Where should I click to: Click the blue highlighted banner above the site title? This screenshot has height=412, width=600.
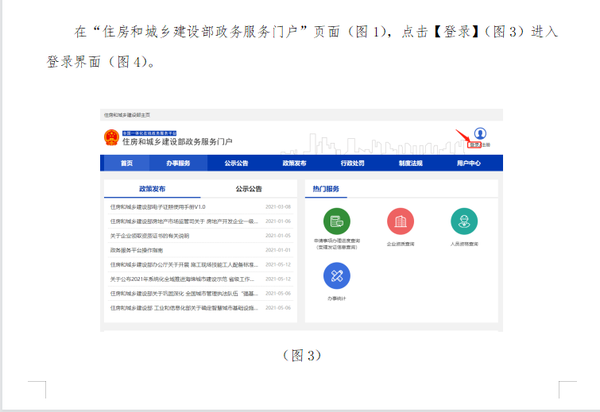click(x=149, y=133)
